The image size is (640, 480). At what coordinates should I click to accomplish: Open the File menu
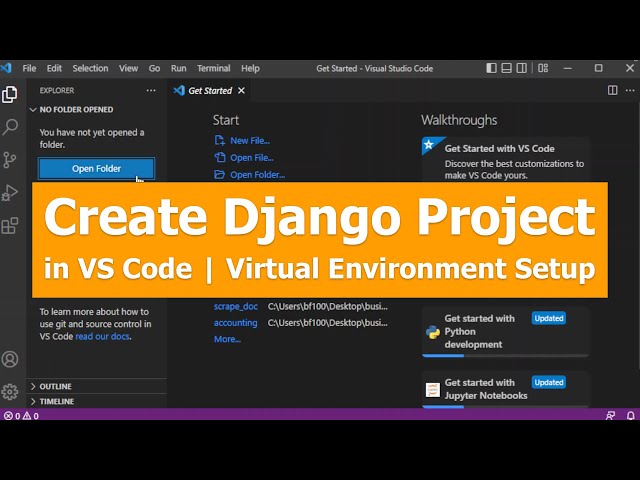[x=29, y=68]
